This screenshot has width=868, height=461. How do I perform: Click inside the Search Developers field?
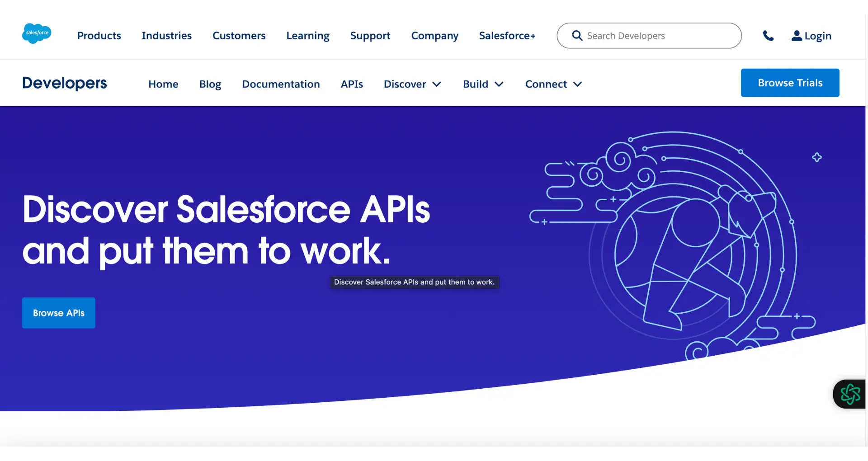point(633,35)
